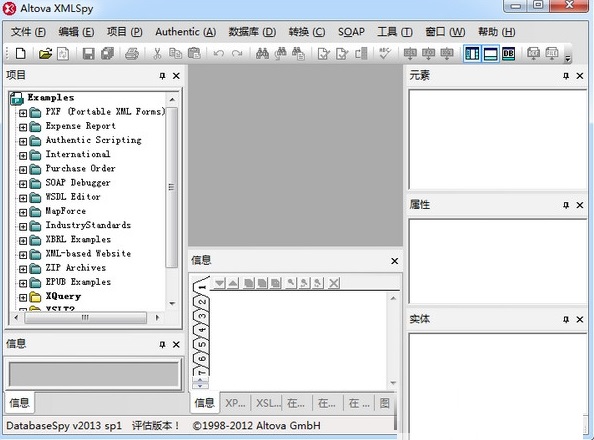Validate XML with the green checkmark icon
594x440 pixels.
coord(342,53)
